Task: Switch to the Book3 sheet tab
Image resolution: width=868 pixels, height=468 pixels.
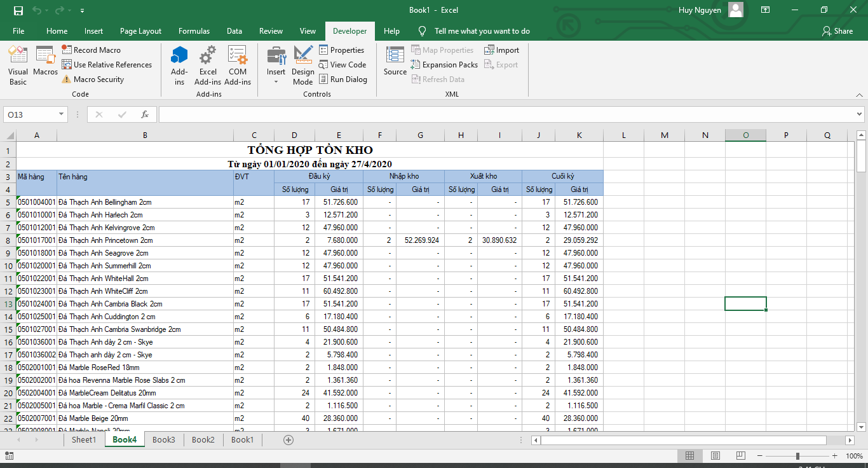Action: (163, 440)
